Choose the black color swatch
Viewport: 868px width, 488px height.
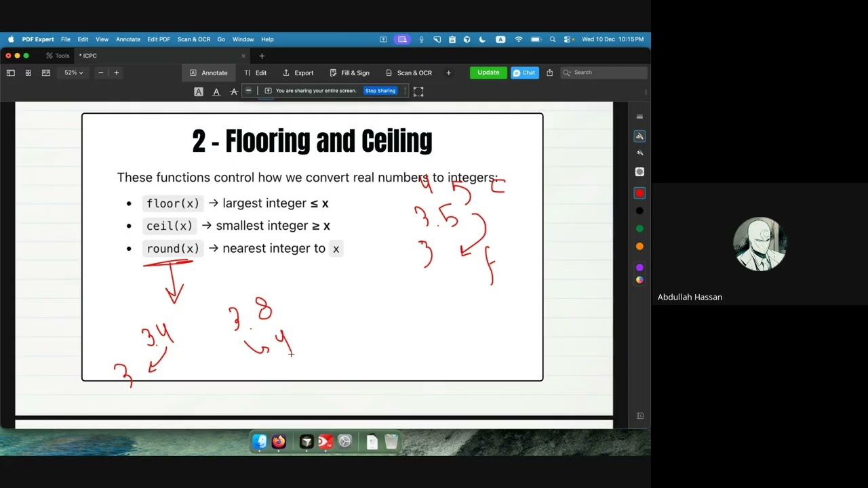[639, 211]
